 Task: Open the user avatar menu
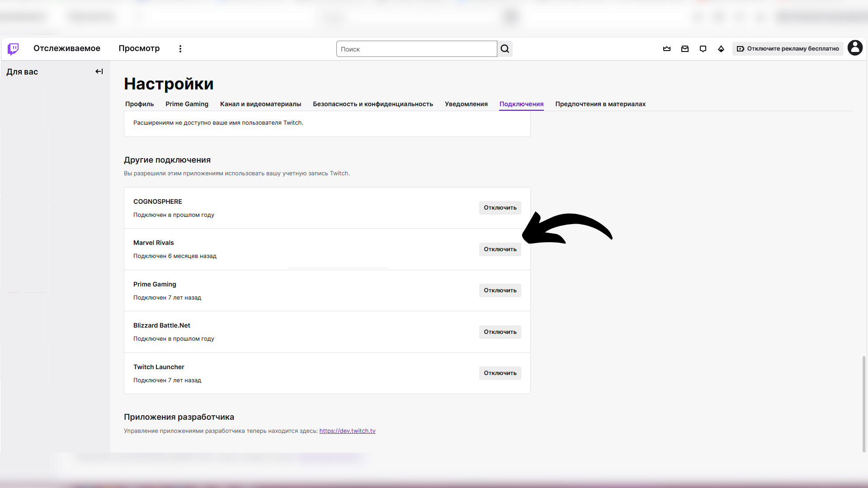pyautogui.click(x=855, y=48)
